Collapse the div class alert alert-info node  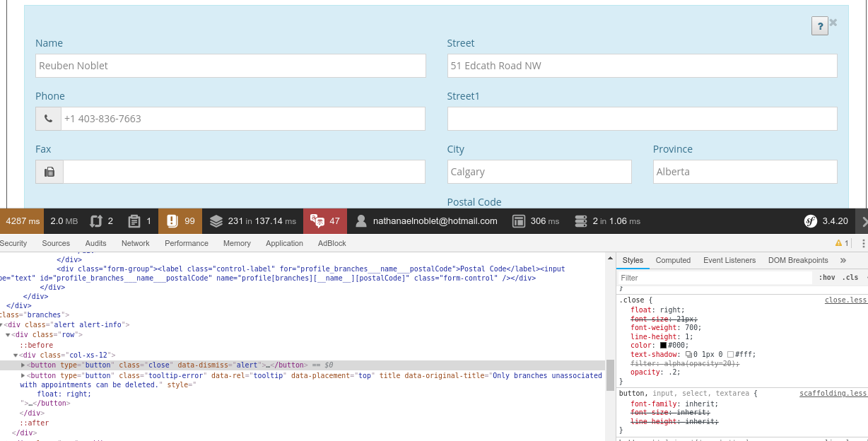1,325
